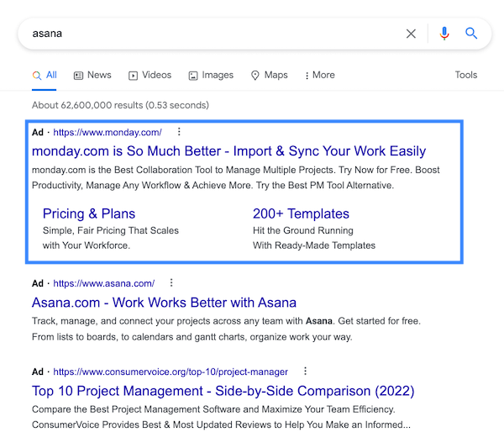Open the Tools search options
Image resolution: width=504 pixels, height=448 pixels.
click(465, 75)
